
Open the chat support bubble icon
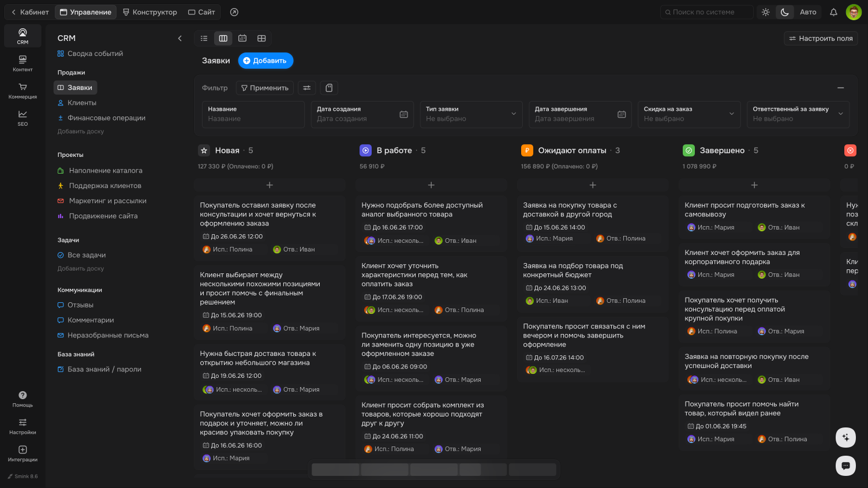coord(845,466)
